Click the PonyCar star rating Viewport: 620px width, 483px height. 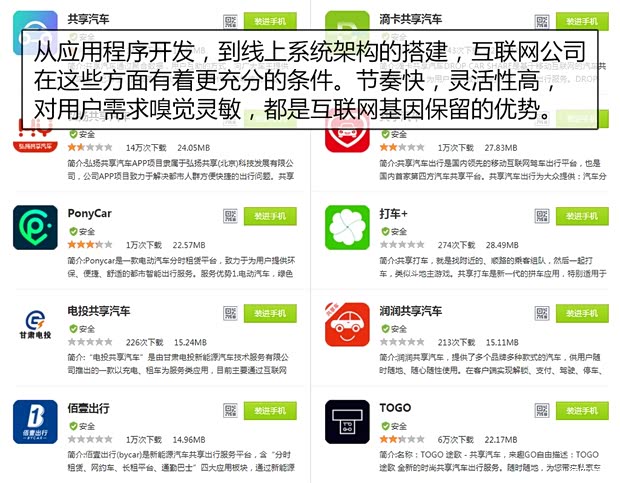(90, 245)
